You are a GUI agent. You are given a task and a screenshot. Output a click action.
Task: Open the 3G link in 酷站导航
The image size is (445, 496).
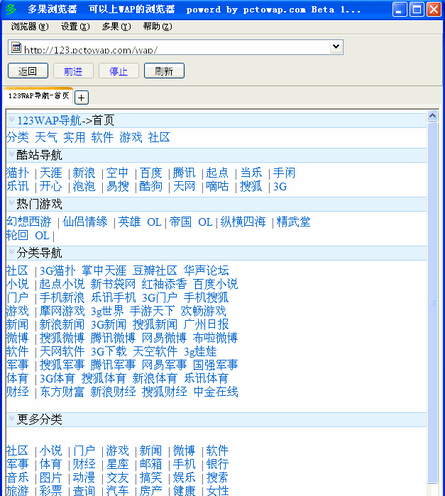[x=280, y=186]
